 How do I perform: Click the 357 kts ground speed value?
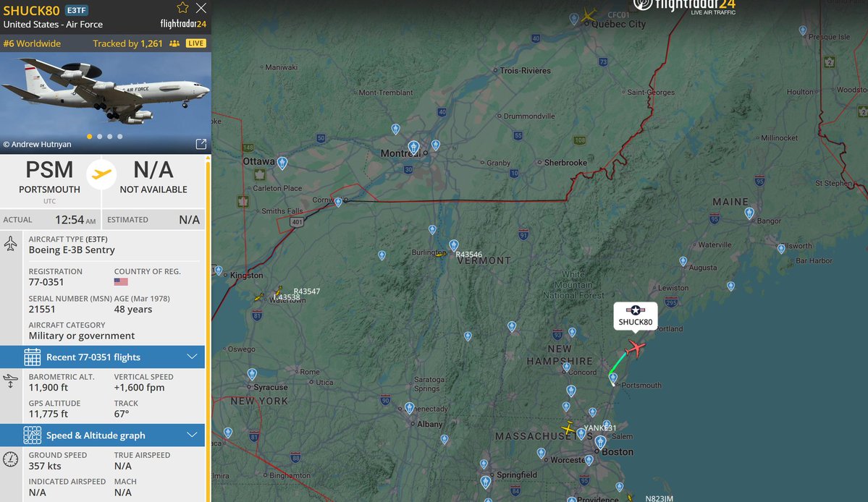pos(45,466)
